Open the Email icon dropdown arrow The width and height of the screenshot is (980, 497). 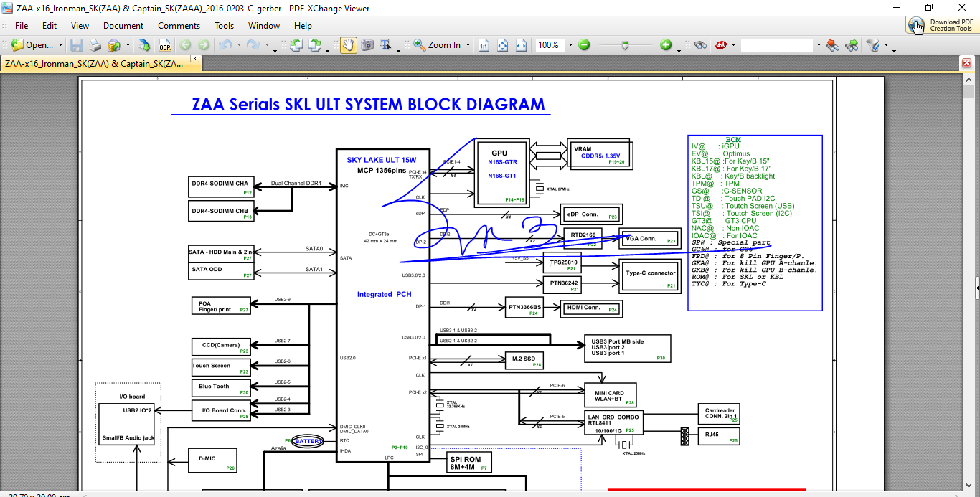coord(128,45)
